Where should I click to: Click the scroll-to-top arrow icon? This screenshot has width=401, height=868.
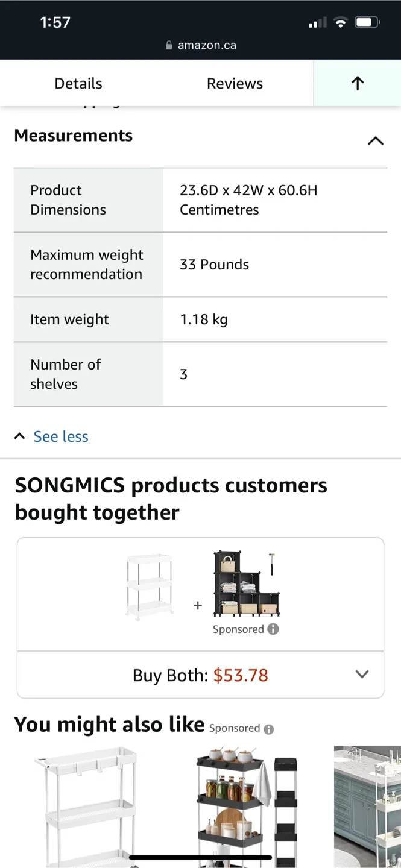click(358, 83)
